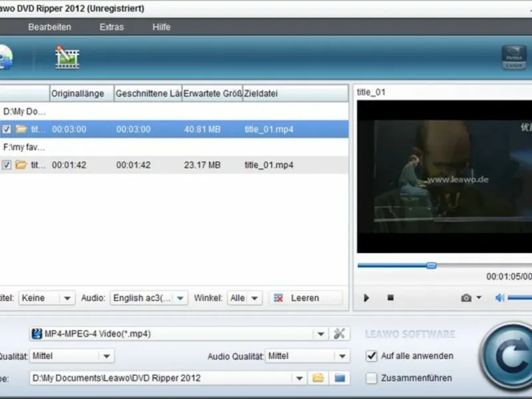Click title_01.mp4 in the 00:01:42 row
The height and width of the screenshot is (399, 532).
[x=269, y=165]
